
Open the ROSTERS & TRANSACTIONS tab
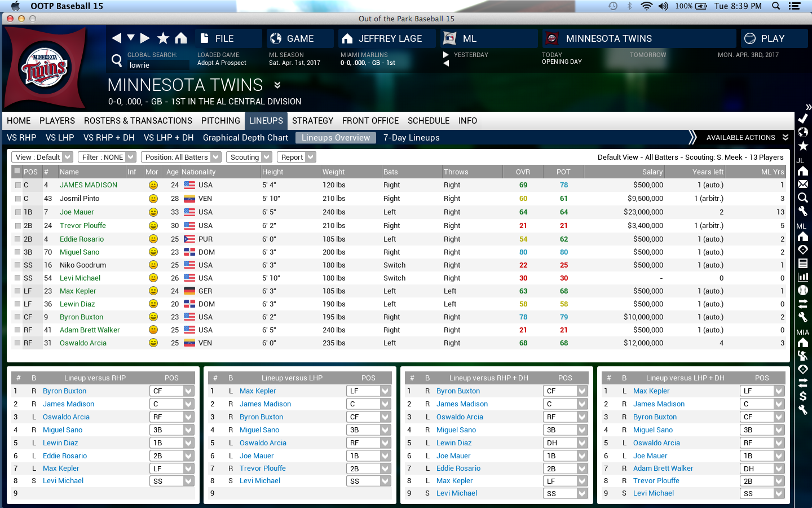138,121
